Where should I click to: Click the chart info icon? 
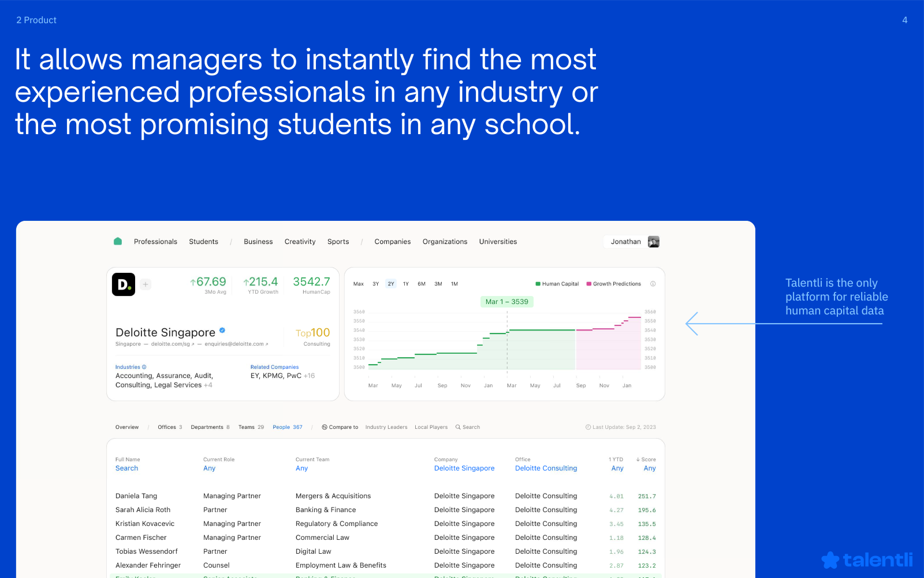coord(653,284)
